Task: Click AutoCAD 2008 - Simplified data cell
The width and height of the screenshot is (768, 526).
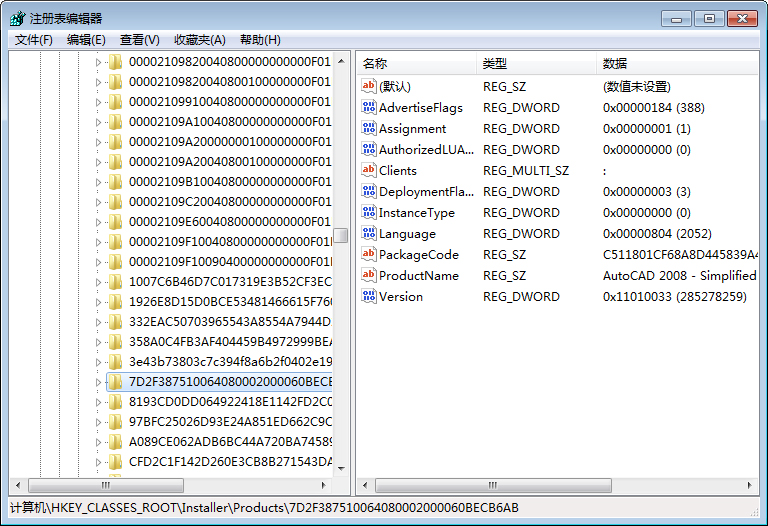Action: tap(680, 276)
